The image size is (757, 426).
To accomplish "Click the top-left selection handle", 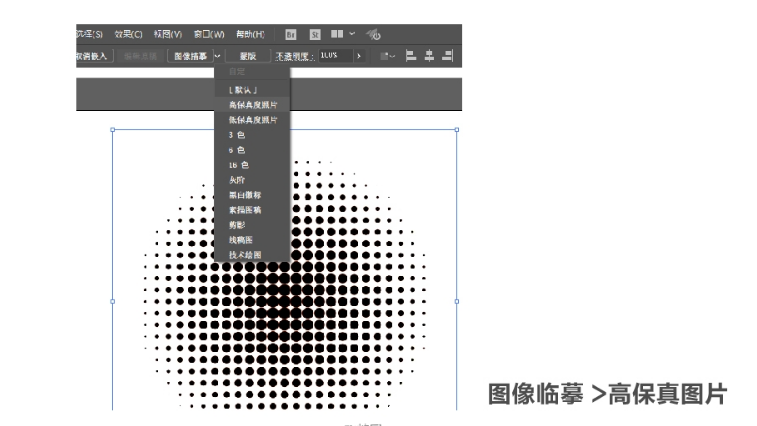I will click(x=112, y=129).
